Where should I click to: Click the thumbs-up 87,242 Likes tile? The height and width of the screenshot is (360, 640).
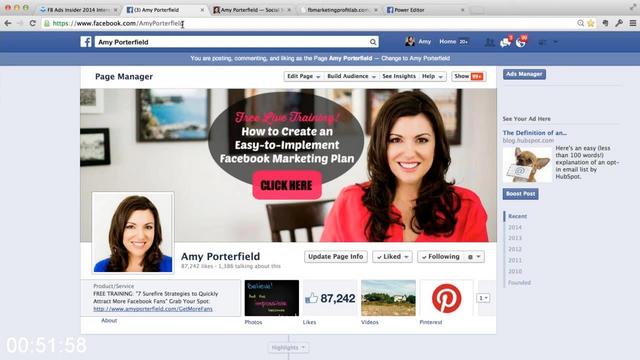click(330, 298)
